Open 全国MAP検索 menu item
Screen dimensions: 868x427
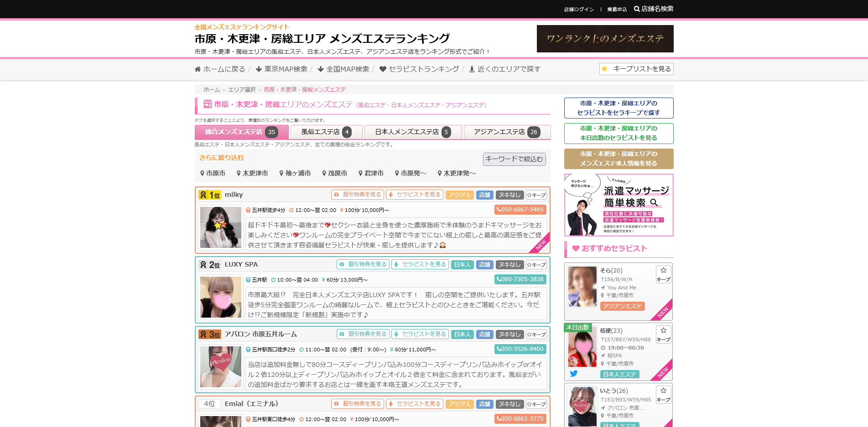pos(343,69)
